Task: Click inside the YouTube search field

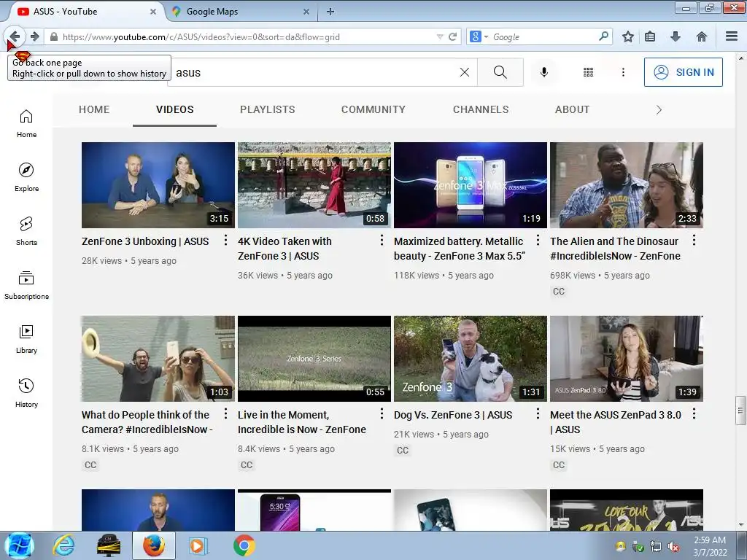Action: pyautogui.click(x=314, y=72)
